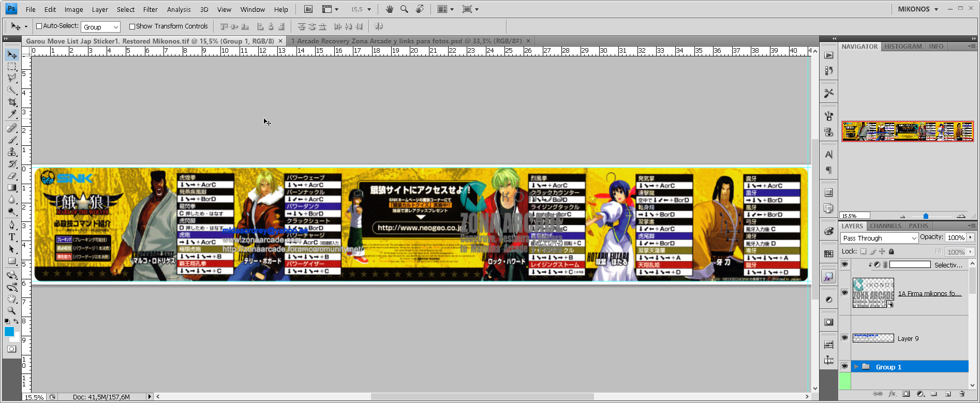Click the Navigator zoom percentage field

pos(855,216)
